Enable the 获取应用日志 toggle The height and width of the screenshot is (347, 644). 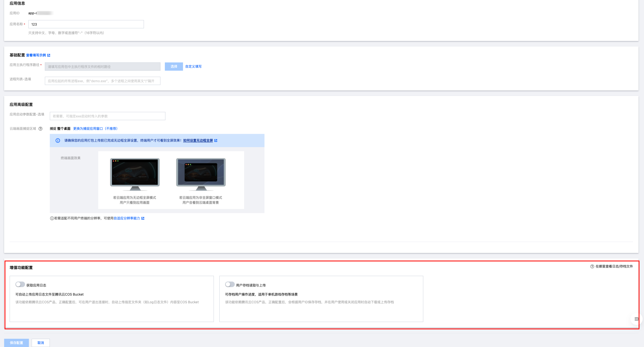tap(20, 284)
